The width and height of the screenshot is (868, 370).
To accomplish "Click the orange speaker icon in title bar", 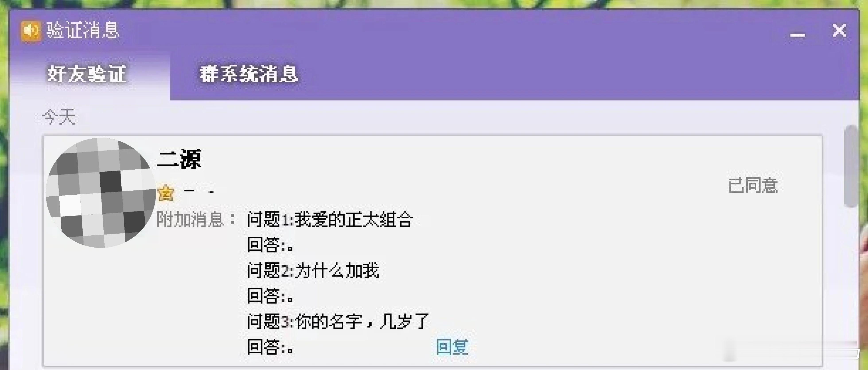I will pyautogui.click(x=31, y=31).
